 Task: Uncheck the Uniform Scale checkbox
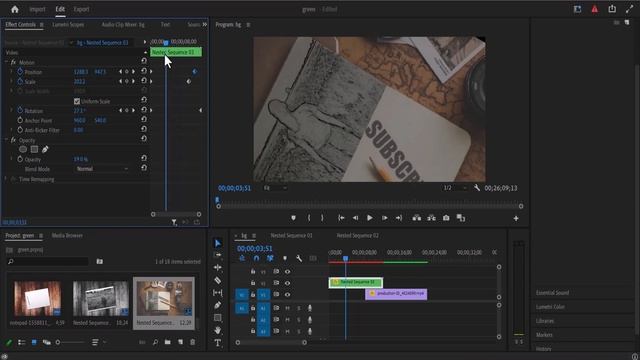pos(77,101)
